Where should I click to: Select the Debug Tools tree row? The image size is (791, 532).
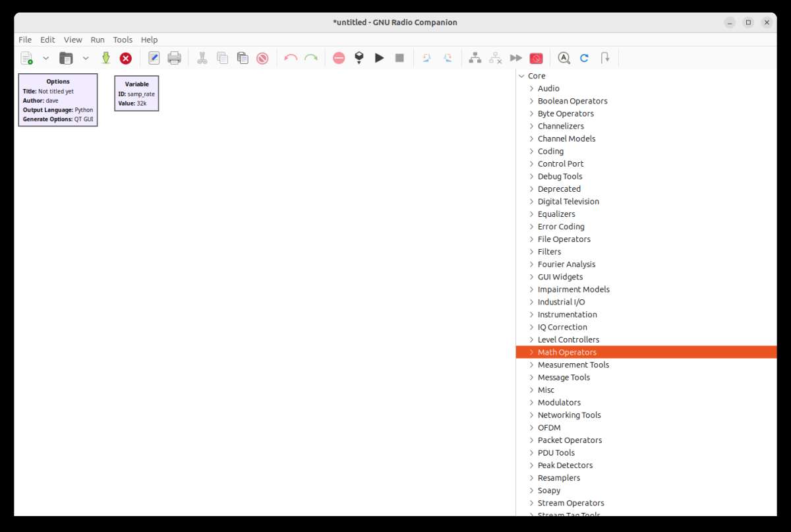coord(646,176)
